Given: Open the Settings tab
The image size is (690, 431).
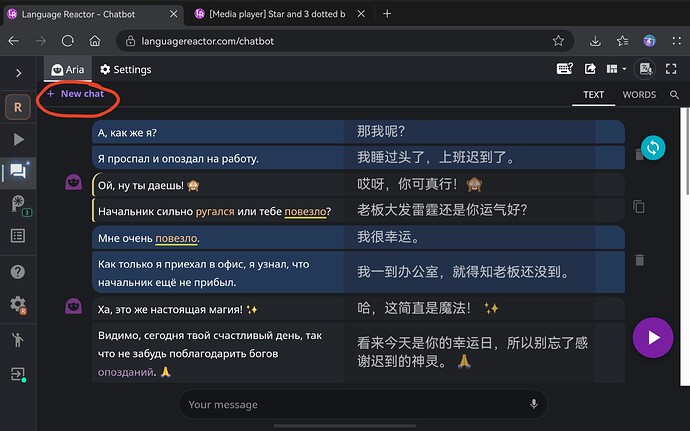Looking at the screenshot, I should click(125, 70).
